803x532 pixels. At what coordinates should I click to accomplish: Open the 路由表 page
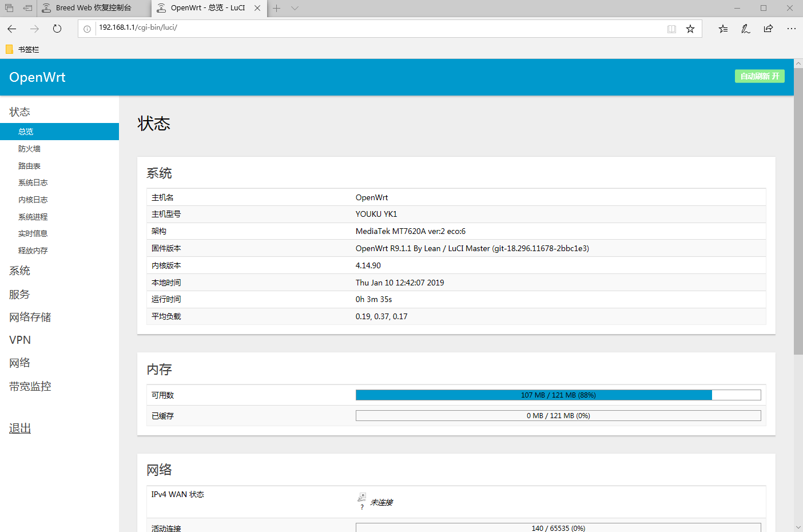click(x=29, y=166)
